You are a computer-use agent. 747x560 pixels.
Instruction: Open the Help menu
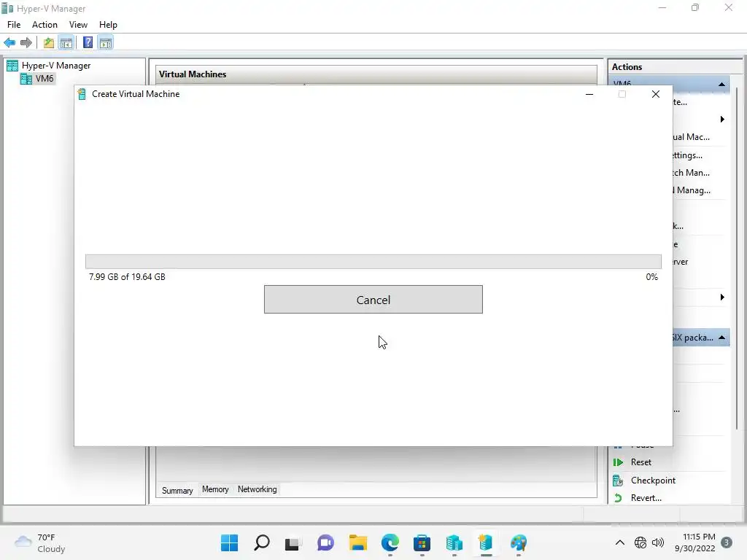pos(108,25)
